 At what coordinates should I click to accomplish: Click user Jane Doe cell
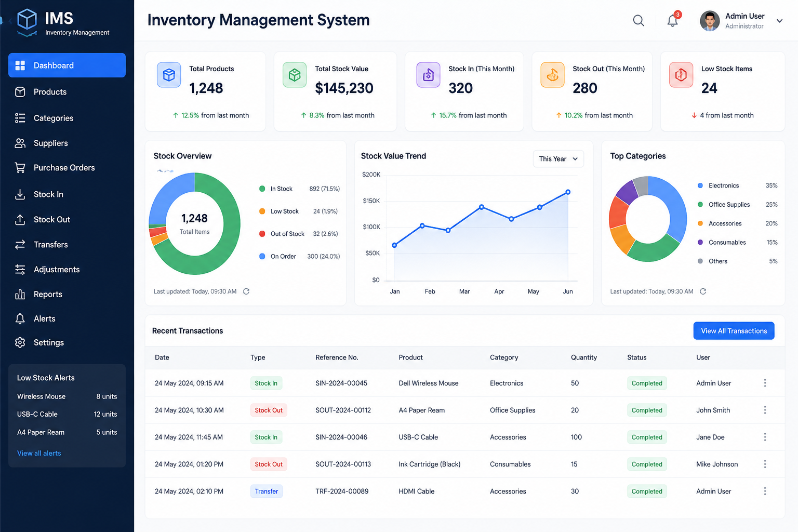710,437
